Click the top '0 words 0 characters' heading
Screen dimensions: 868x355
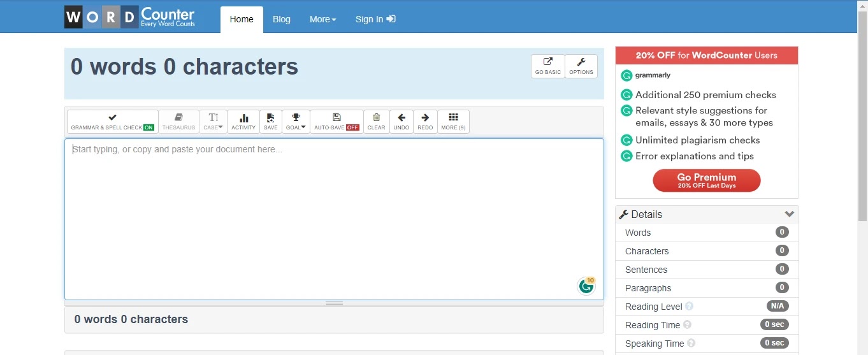click(184, 67)
